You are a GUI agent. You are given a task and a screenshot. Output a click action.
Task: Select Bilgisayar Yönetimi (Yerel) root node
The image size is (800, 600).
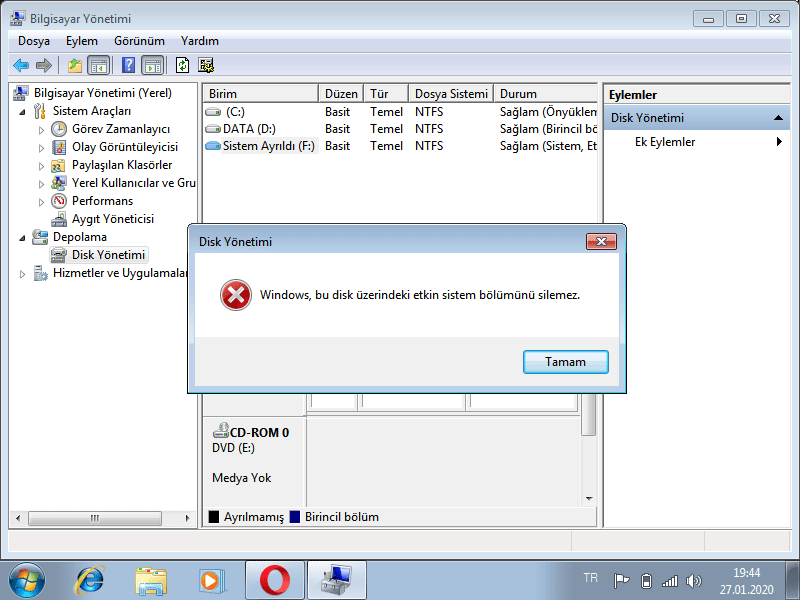click(93, 93)
